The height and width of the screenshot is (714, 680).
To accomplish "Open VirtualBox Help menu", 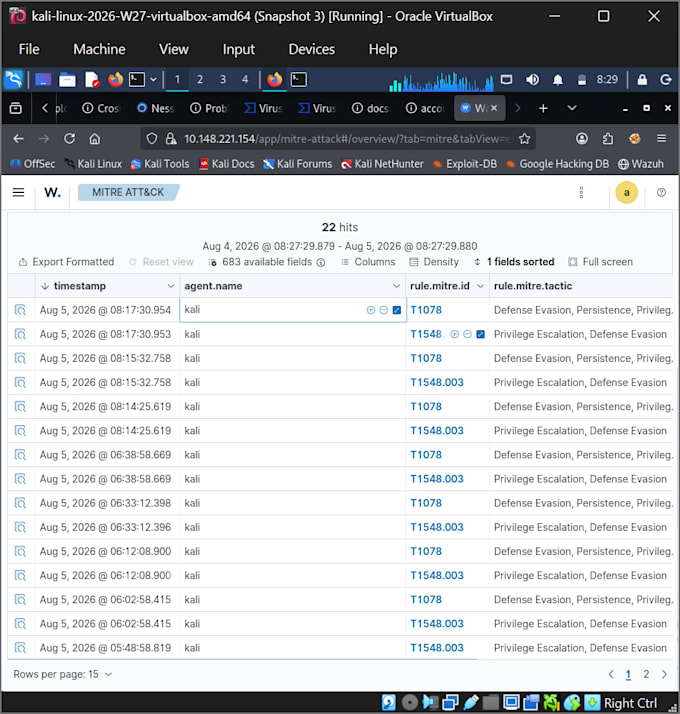I will click(x=383, y=49).
